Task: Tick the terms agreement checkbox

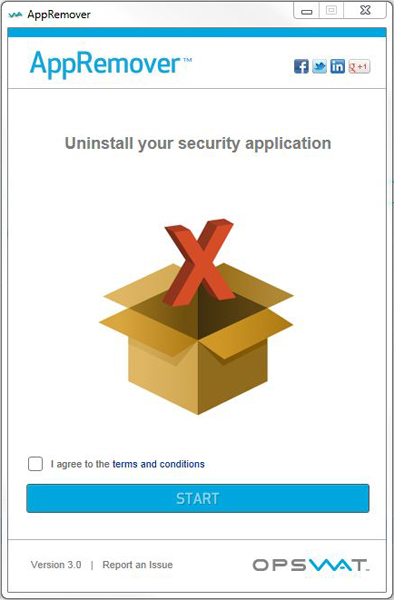Action: (35, 463)
